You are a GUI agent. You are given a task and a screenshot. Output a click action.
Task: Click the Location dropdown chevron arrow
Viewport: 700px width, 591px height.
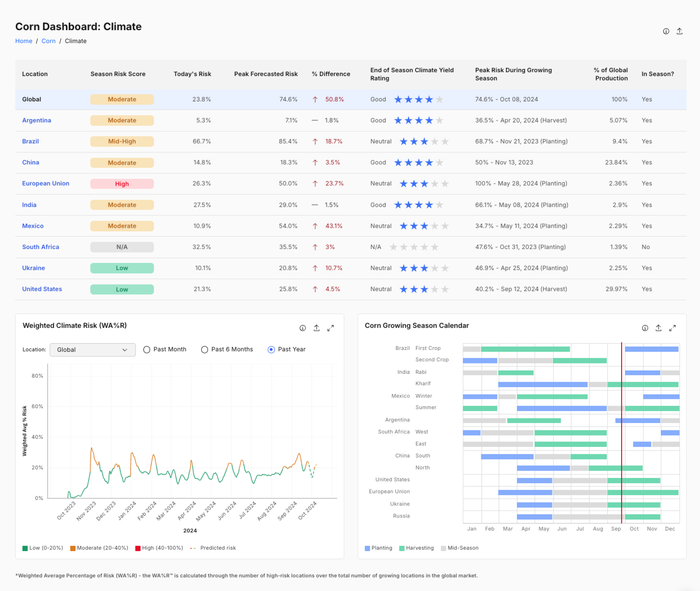click(125, 350)
